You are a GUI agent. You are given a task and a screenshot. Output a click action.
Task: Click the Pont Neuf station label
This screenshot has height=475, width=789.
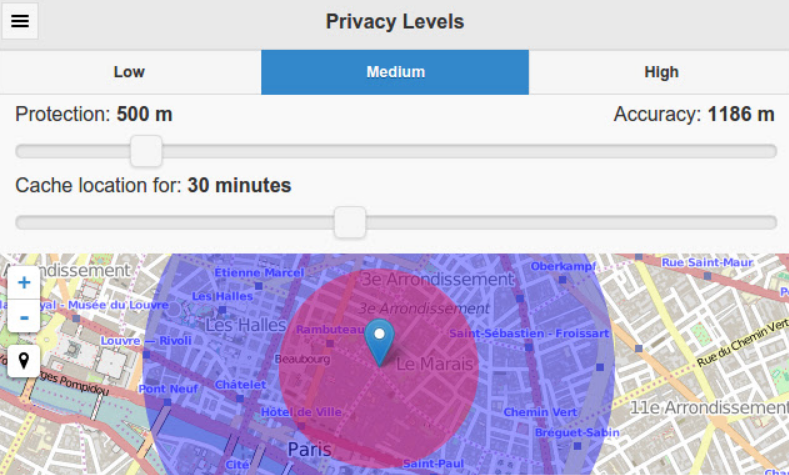click(x=168, y=389)
